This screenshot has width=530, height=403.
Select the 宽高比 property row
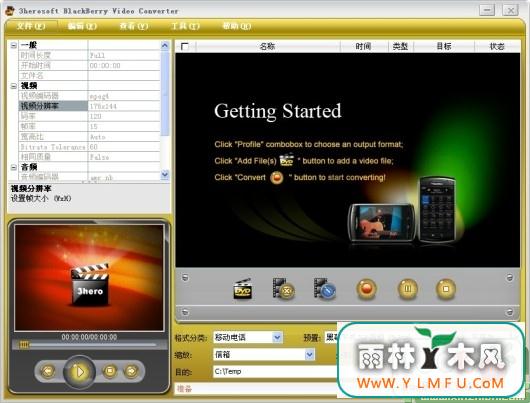pyautogui.click(x=89, y=137)
